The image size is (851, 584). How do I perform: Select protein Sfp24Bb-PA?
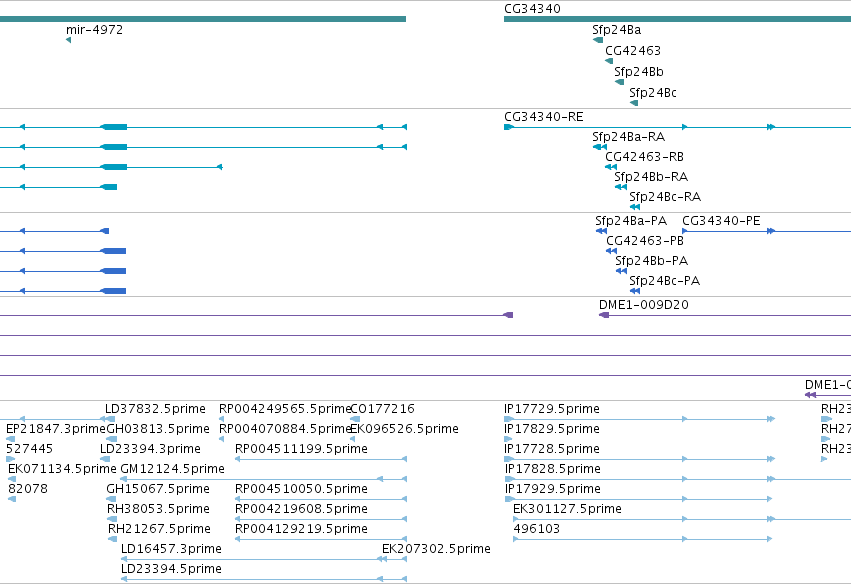(x=651, y=261)
